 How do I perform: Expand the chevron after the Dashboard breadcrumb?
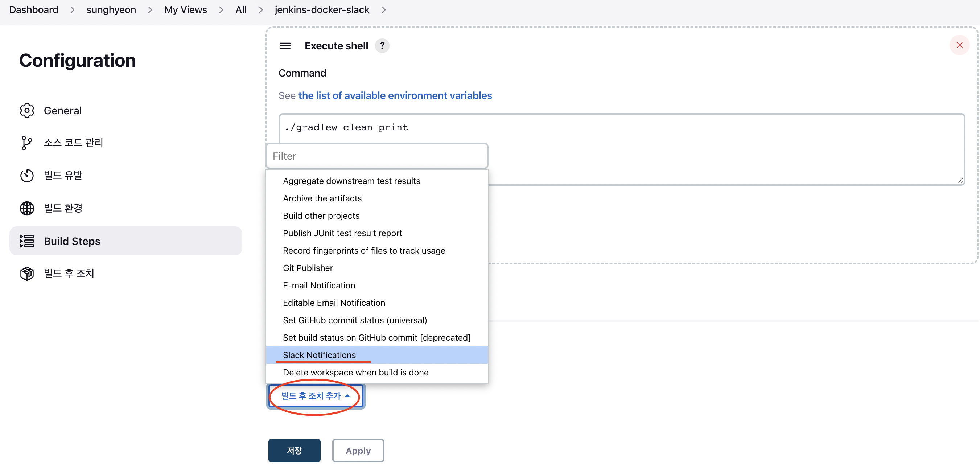(x=72, y=10)
